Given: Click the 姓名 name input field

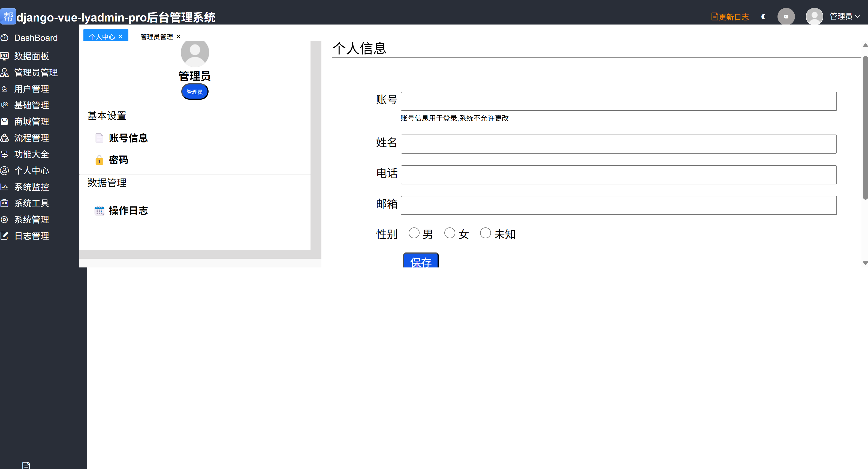Looking at the screenshot, I should pos(618,144).
